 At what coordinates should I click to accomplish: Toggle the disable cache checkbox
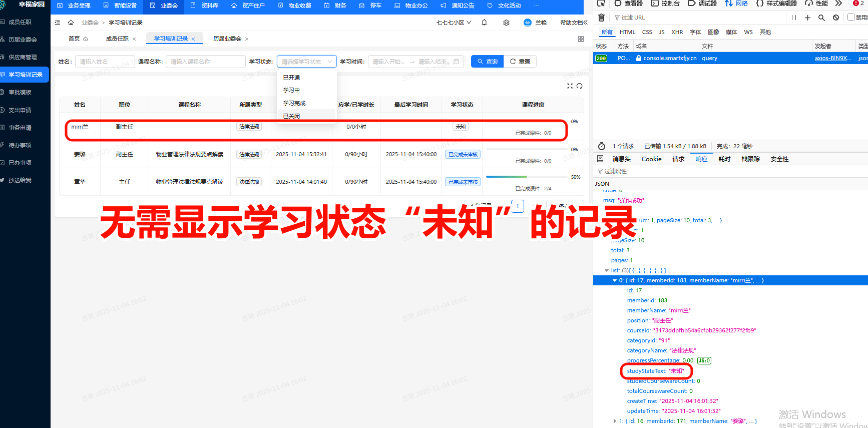coord(850,17)
